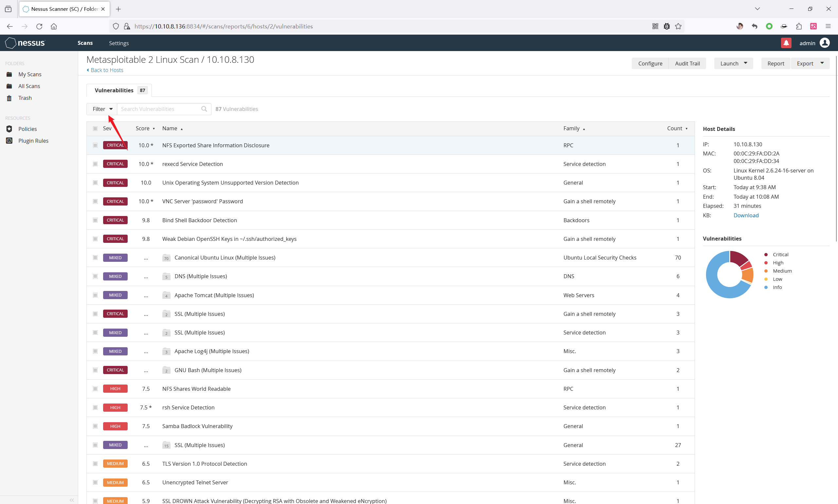Open the Export dropdown
This screenshot has height=504, width=838.
810,63
